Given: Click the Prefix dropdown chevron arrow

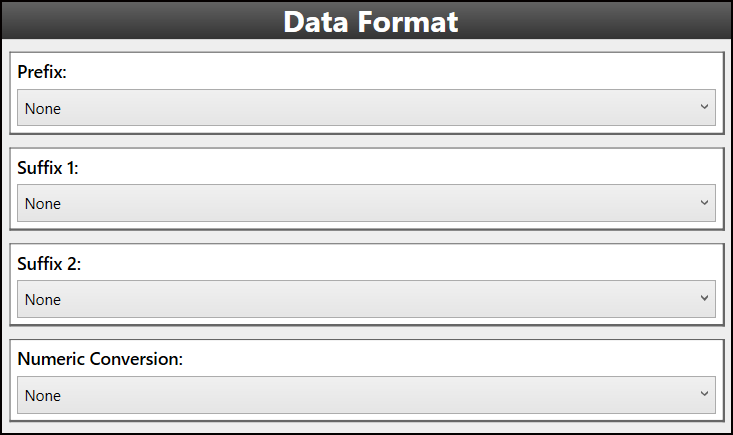Looking at the screenshot, I should [704, 107].
